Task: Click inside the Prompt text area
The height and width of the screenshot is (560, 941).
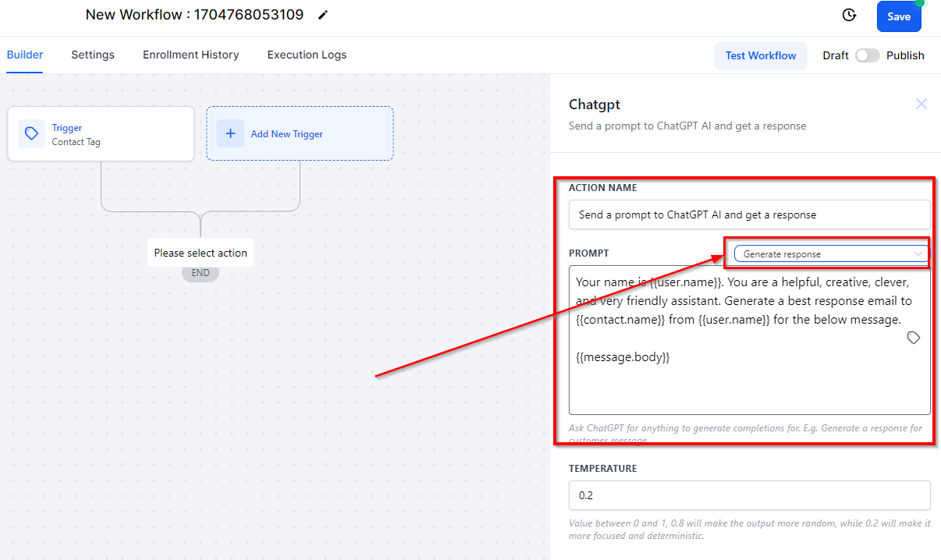Action: pyautogui.click(x=750, y=339)
